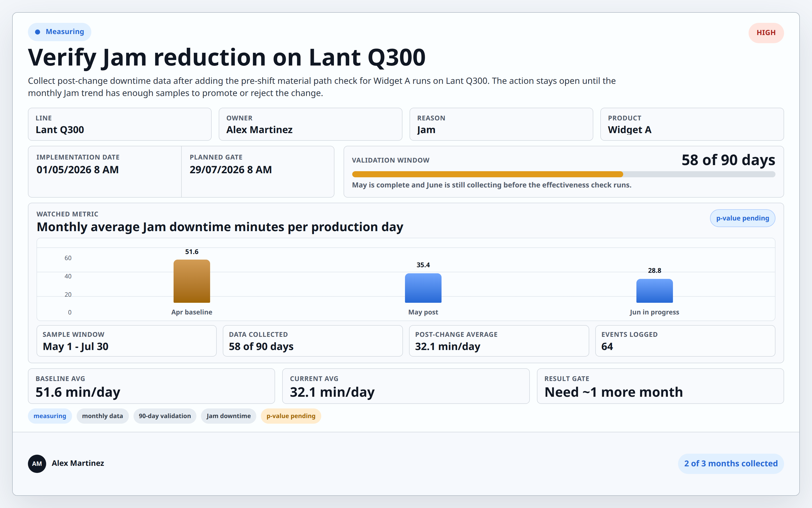Click the y-axis label 40
This screenshot has width=812, height=508.
click(x=68, y=276)
